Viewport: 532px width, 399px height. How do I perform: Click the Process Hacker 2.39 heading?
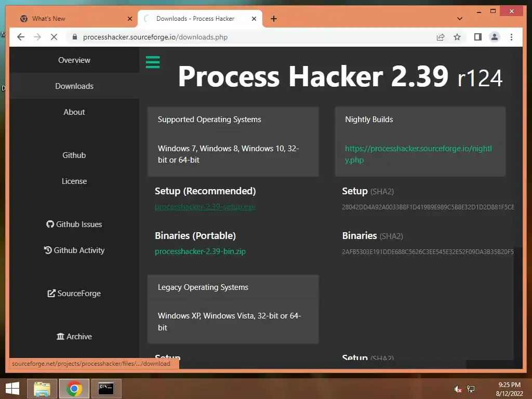(x=313, y=77)
